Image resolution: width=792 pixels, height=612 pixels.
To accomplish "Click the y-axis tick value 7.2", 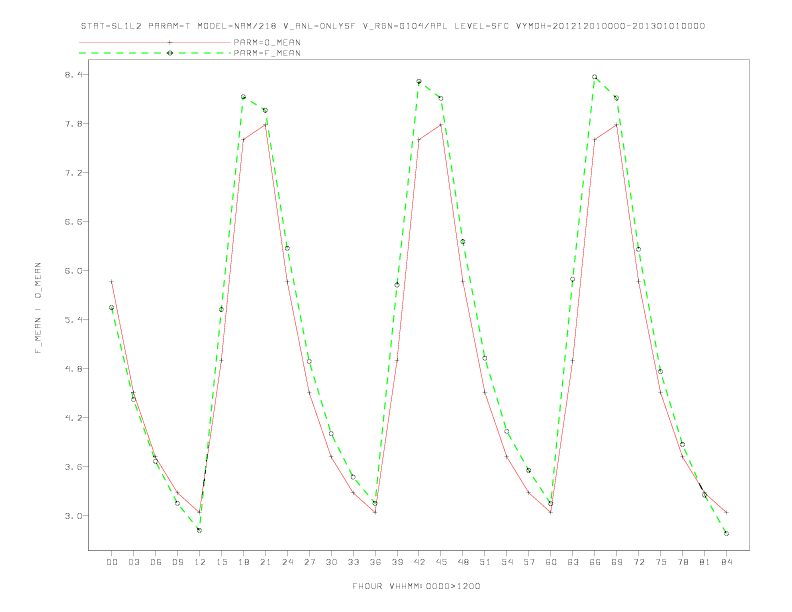I will [x=73, y=173].
